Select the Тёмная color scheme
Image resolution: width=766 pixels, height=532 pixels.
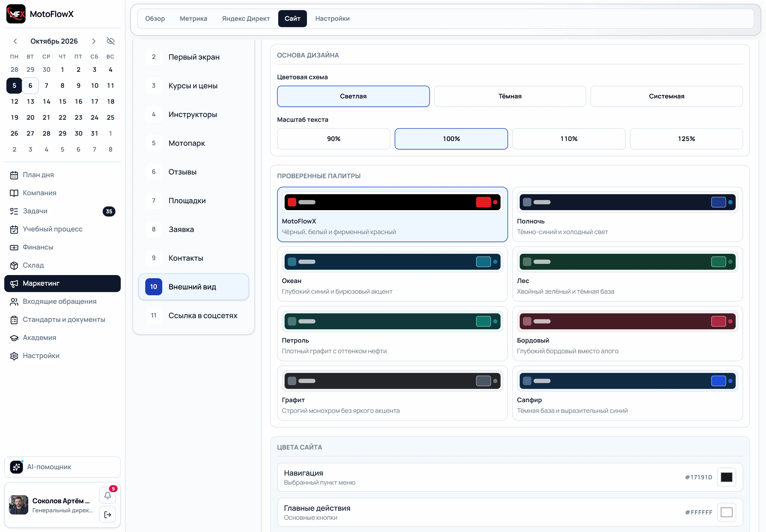coord(510,96)
